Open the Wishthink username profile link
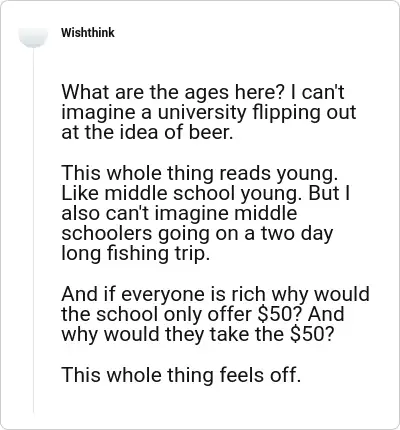The image size is (400, 430). [88, 33]
